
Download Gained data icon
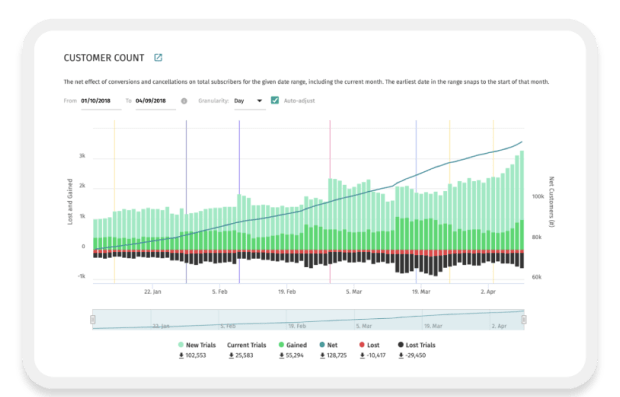(282, 355)
